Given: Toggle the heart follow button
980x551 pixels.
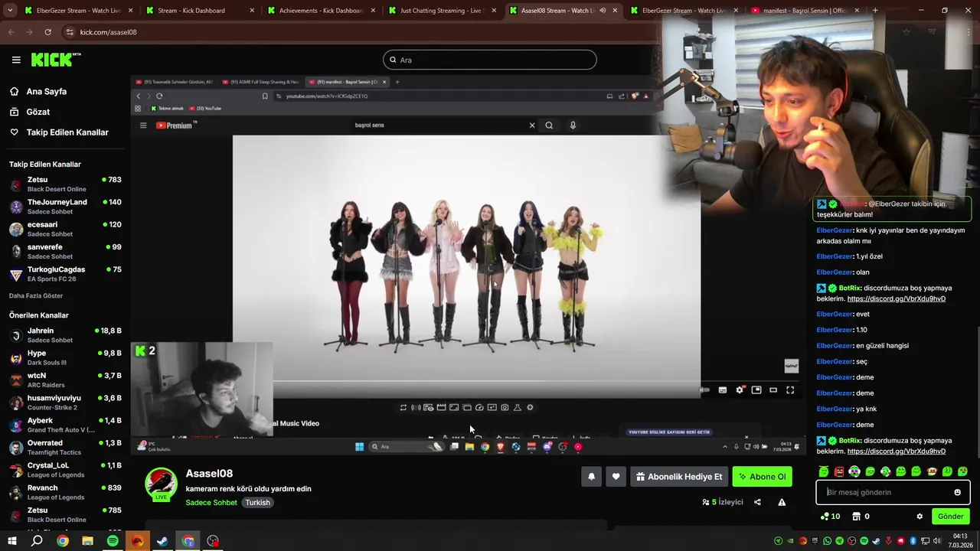Looking at the screenshot, I should click(616, 477).
